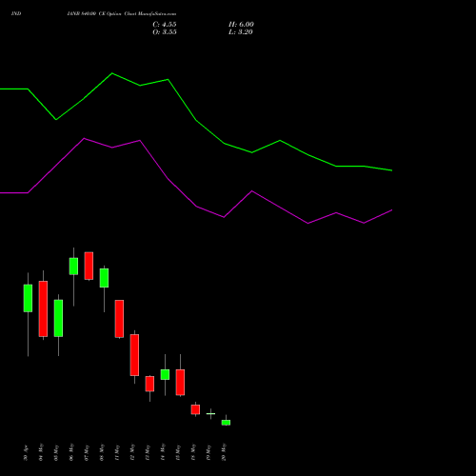
Task: Select the green candlestick for 14 May
Action: 165,374
